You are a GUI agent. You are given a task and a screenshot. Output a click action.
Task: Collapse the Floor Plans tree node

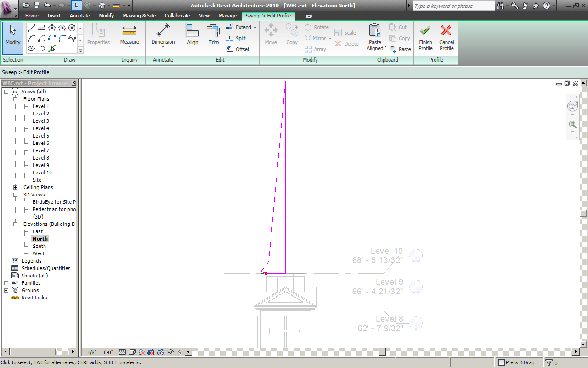pyautogui.click(x=15, y=99)
